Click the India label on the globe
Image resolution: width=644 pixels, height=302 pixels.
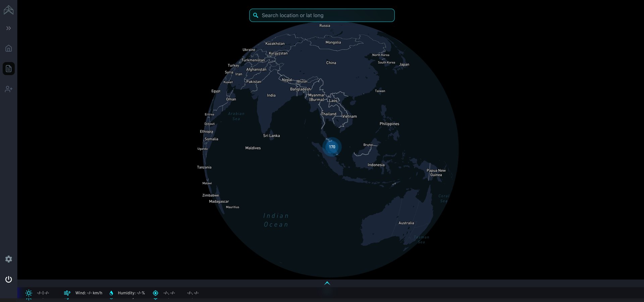(x=271, y=95)
